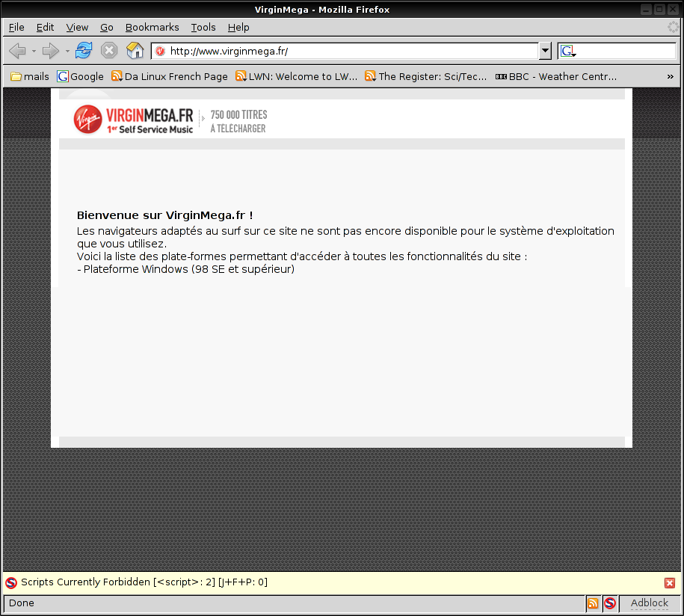This screenshot has width=684, height=616.
Task: Open the View menu
Action: point(77,28)
